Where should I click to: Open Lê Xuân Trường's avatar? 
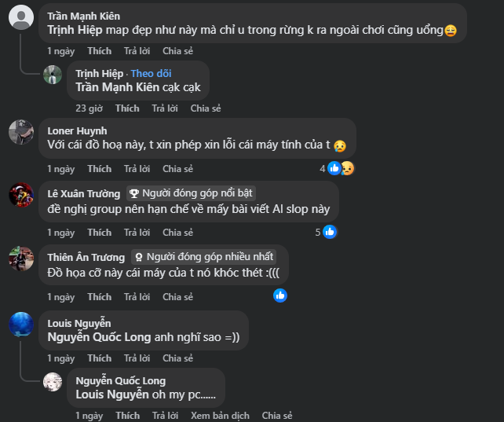(x=21, y=195)
